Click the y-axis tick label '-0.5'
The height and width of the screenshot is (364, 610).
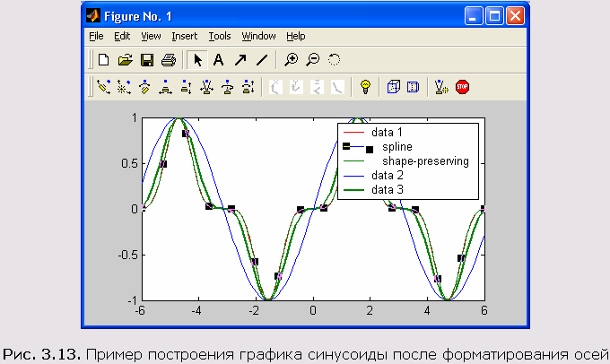coord(127,256)
